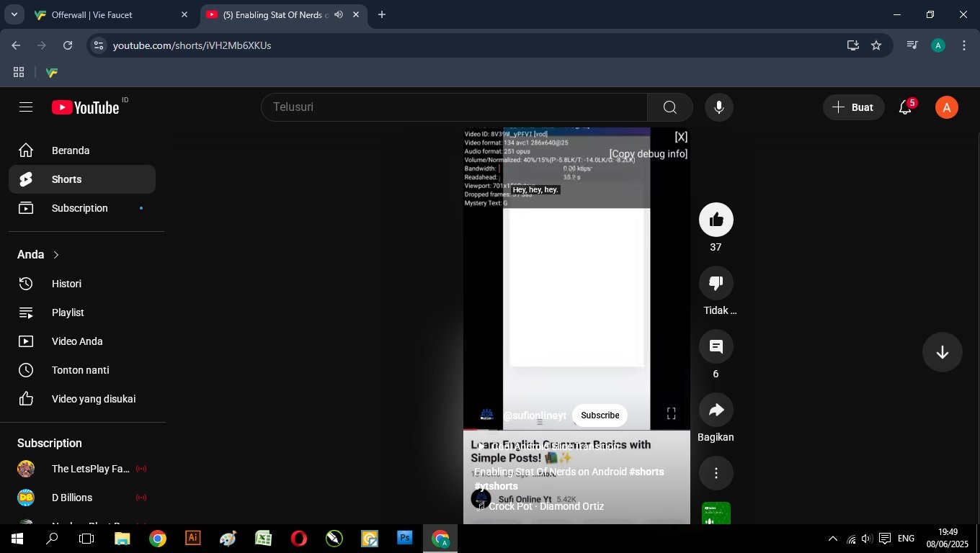Image resolution: width=980 pixels, height=553 pixels.
Task: Open the Crock Pot · Diamond Ortiz sound
Action: [x=546, y=506]
